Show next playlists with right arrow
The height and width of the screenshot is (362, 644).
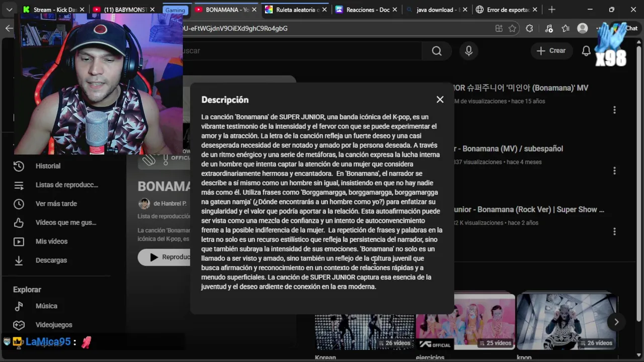pos(616,322)
